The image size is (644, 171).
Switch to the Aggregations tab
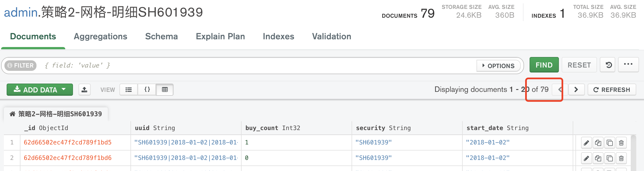(100, 37)
